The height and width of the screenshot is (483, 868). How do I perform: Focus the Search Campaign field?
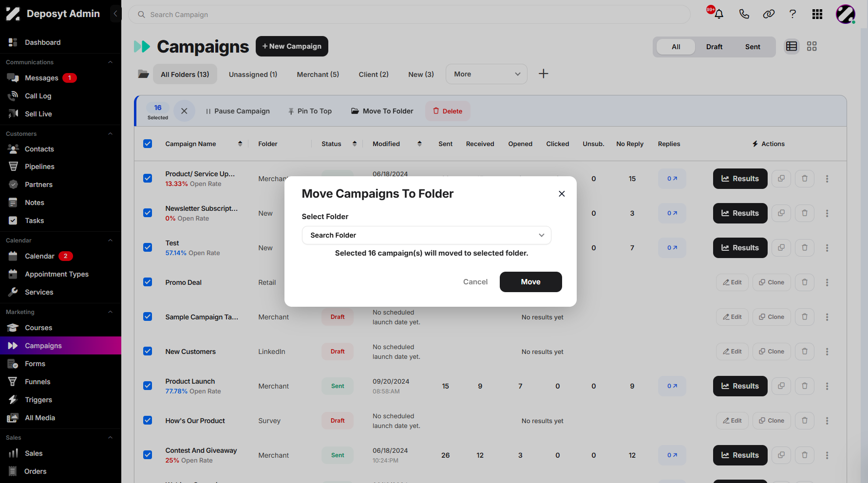pyautogui.click(x=409, y=15)
